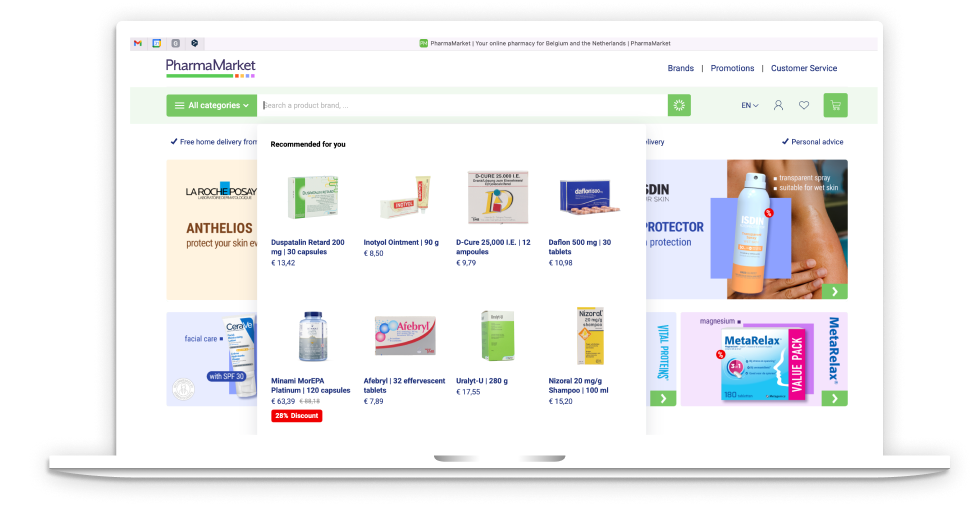Screen dimensions: 975x508
Task: Open the EN language selector
Action: 749,106
